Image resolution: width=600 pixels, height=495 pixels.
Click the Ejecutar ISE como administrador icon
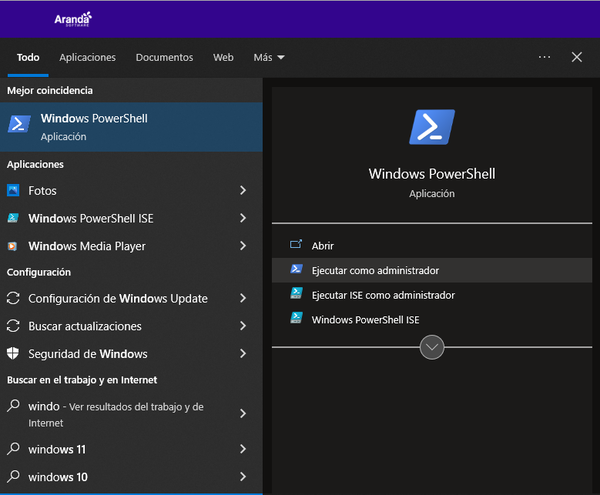click(296, 293)
